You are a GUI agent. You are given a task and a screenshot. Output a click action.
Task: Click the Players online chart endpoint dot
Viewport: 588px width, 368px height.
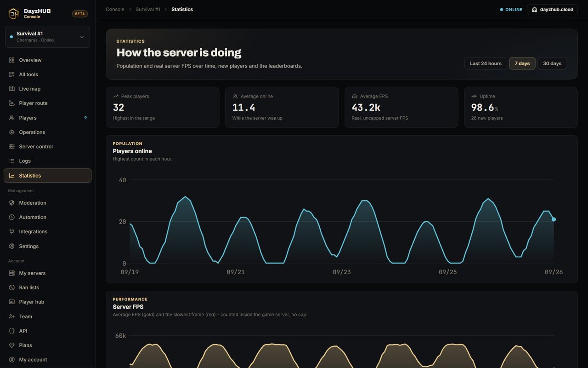(554, 219)
